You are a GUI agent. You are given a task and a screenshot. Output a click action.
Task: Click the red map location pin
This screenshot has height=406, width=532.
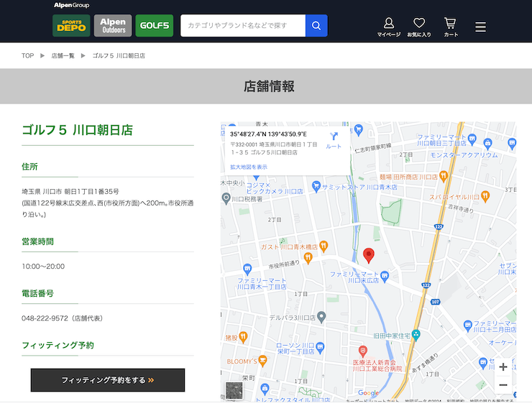coord(369,255)
